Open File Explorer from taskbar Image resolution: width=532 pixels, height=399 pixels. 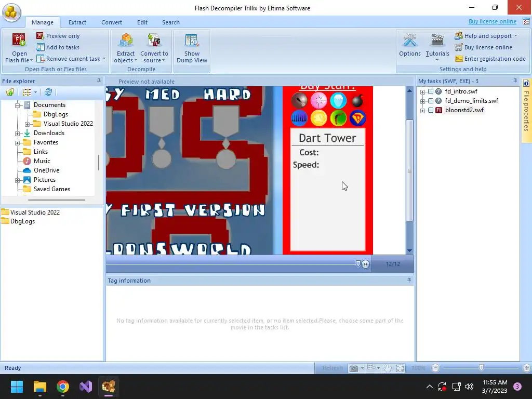tap(39, 387)
